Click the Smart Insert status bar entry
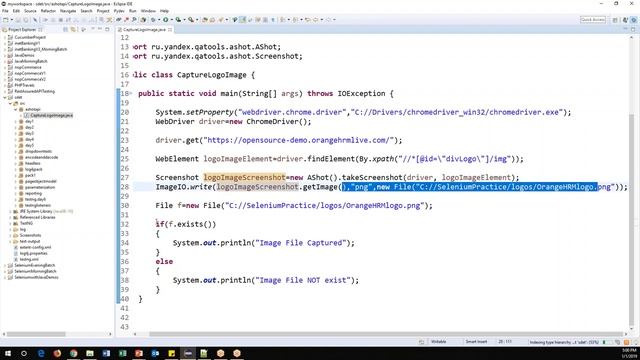Screen dimensions: 640x360 [x=476, y=342]
